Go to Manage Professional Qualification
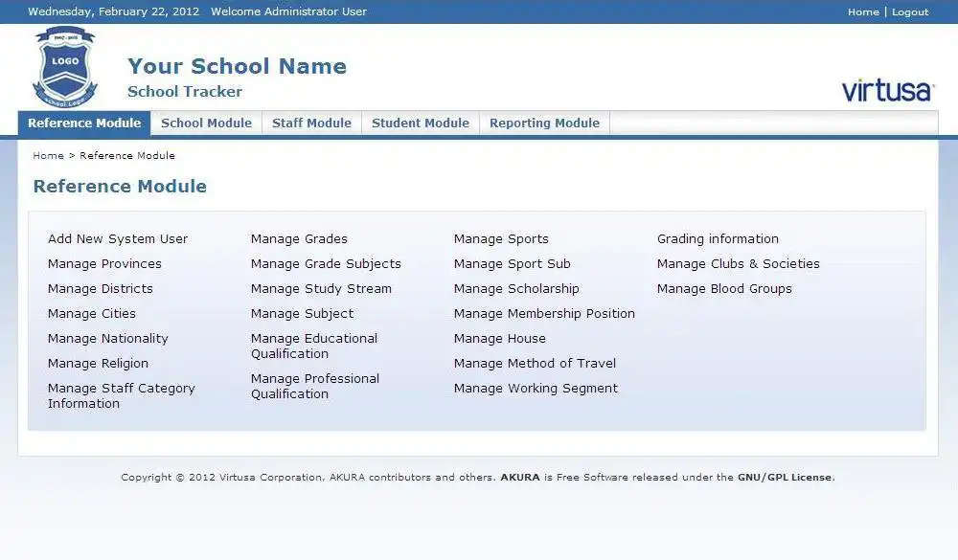The height and width of the screenshot is (560, 958). [x=314, y=386]
